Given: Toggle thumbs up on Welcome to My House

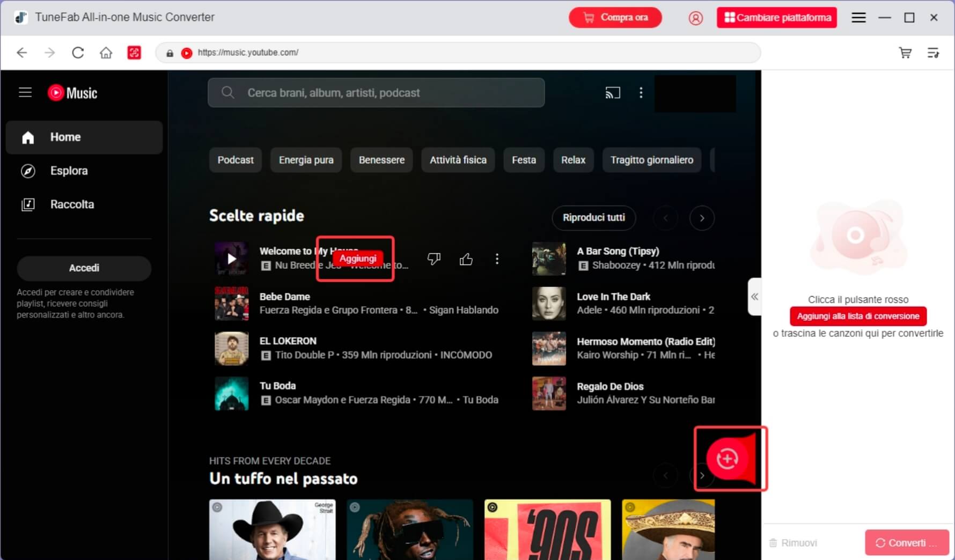Looking at the screenshot, I should point(466,259).
